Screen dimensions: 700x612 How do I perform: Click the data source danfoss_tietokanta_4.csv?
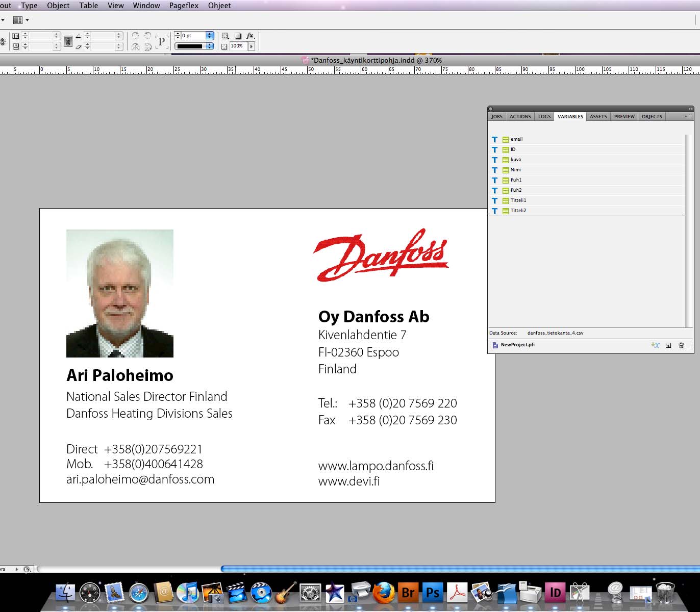coord(555,333)
